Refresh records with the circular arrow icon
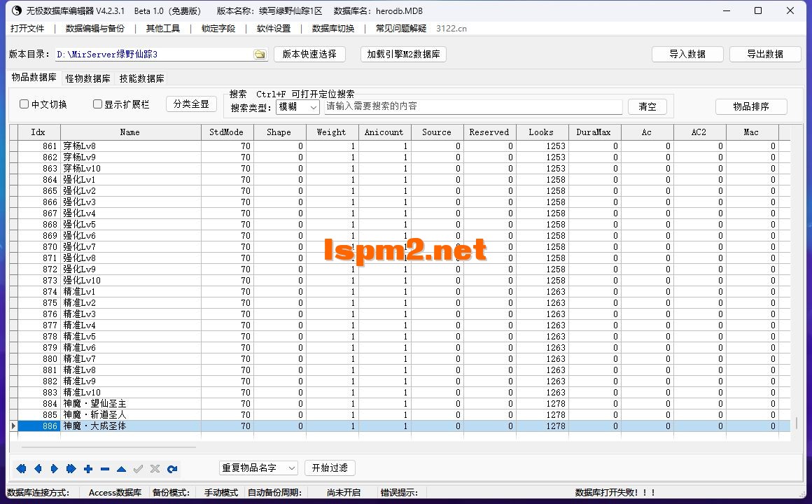812x504 pixels. tap(172, 469)
